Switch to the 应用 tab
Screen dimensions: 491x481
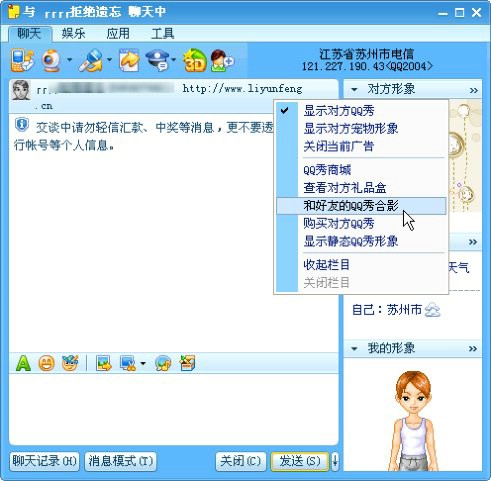[118, 34]
